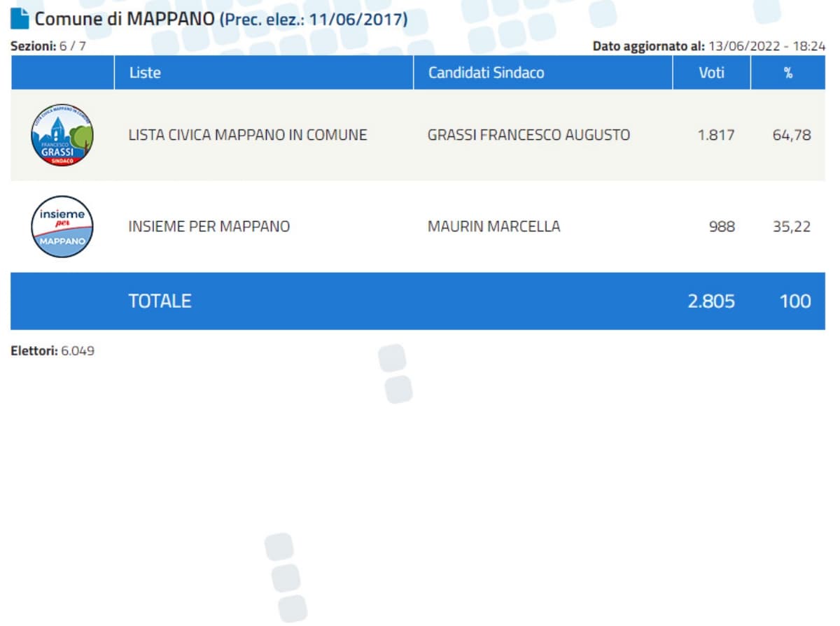Click the Sezioni 6 / 7 indicator
The height and width of the screenshot is (626, 840).
(x=48, y=46)
